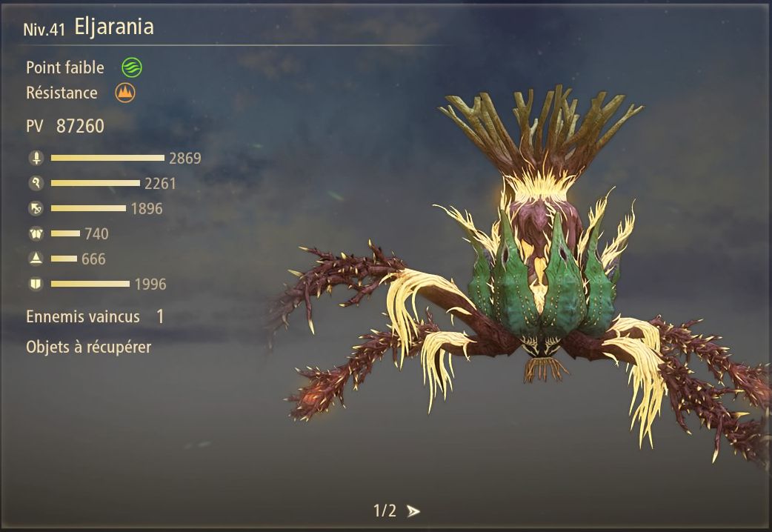772x532 pixels.
Task: Select the elemental defense icon beside 666
Action: coord(36,259)
